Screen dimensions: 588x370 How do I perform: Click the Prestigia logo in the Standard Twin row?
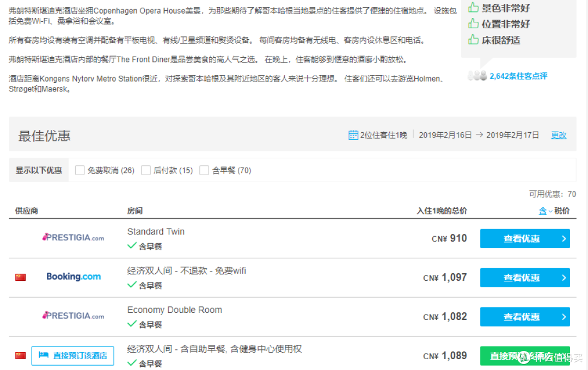point(73,237)
